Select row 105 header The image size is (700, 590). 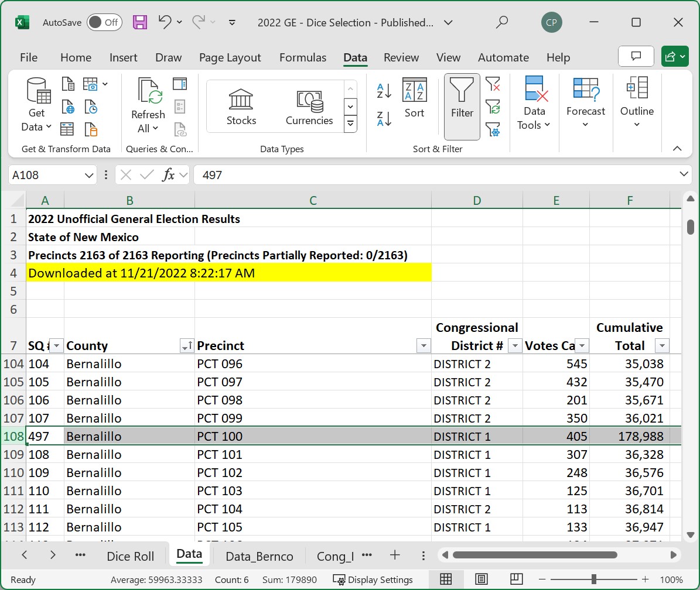click(x=13, y=382)
